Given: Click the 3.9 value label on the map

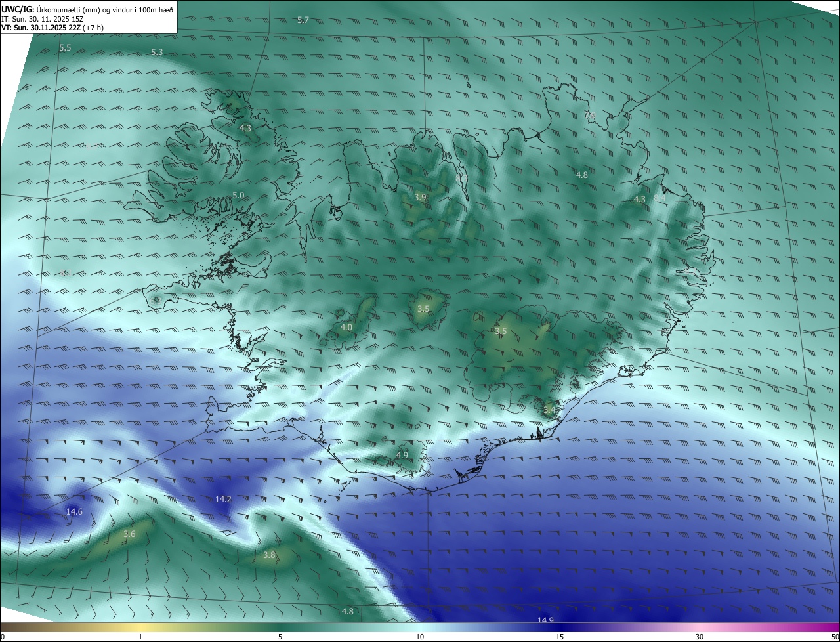Looking at the screenshot, I should 421,197.
